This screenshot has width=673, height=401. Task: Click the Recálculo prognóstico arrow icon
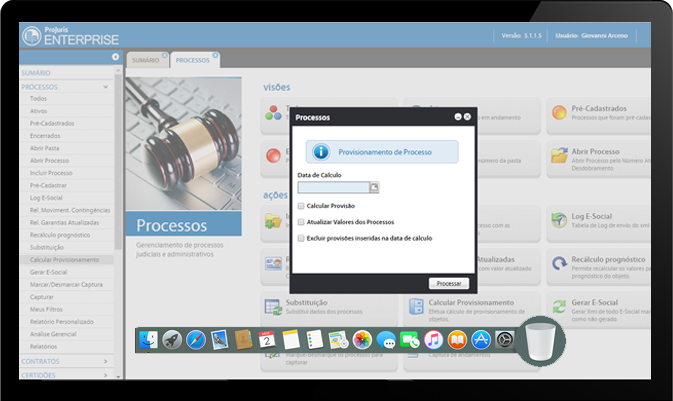pos(559,263)
